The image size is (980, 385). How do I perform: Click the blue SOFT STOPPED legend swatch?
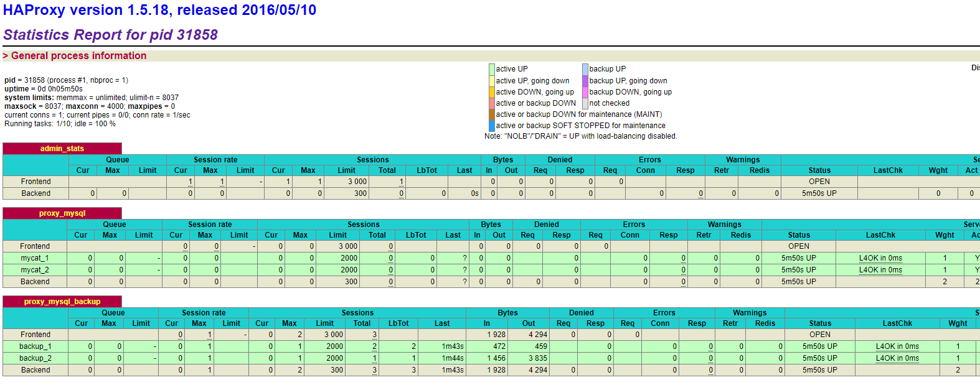coord(492,126)
